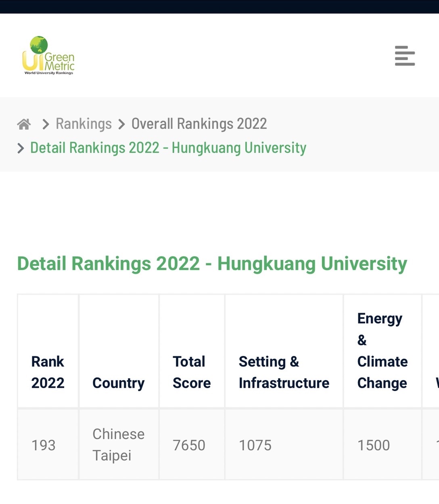Select the Chinese Taipei country cell
The image size is (439, 504).
click(x=118, y=445)
